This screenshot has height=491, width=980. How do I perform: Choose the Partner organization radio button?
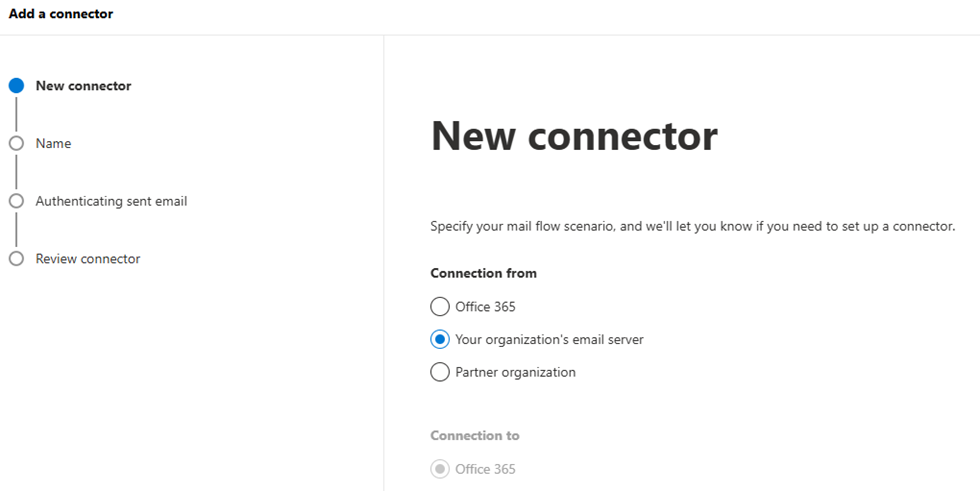pos(440,372)
